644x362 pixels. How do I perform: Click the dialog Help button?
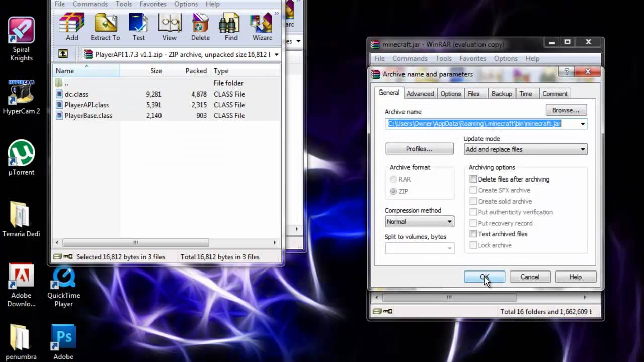tap(575, 277)
